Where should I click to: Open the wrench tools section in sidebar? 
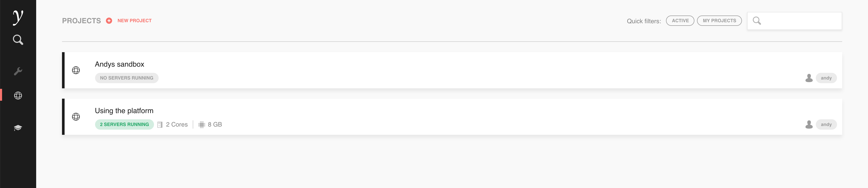18,71
